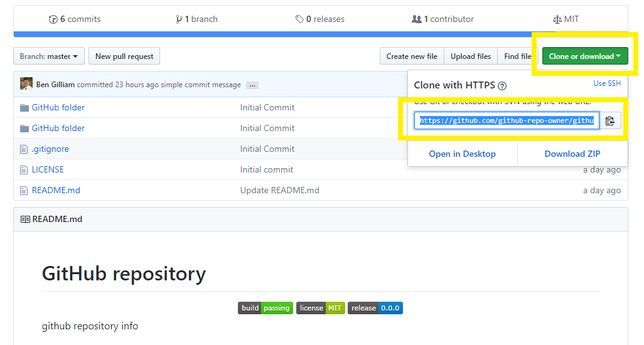Click the build passing badge
The image size is (644, 345).
point(266,308)
